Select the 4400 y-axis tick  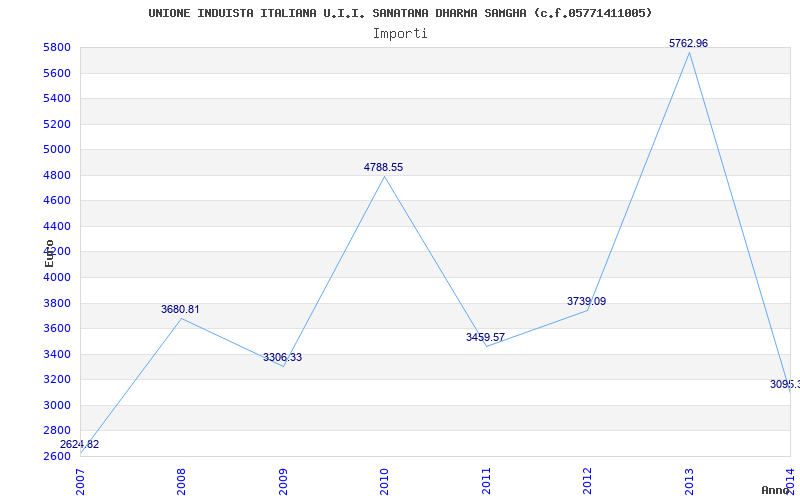click(x=57, y=227)
